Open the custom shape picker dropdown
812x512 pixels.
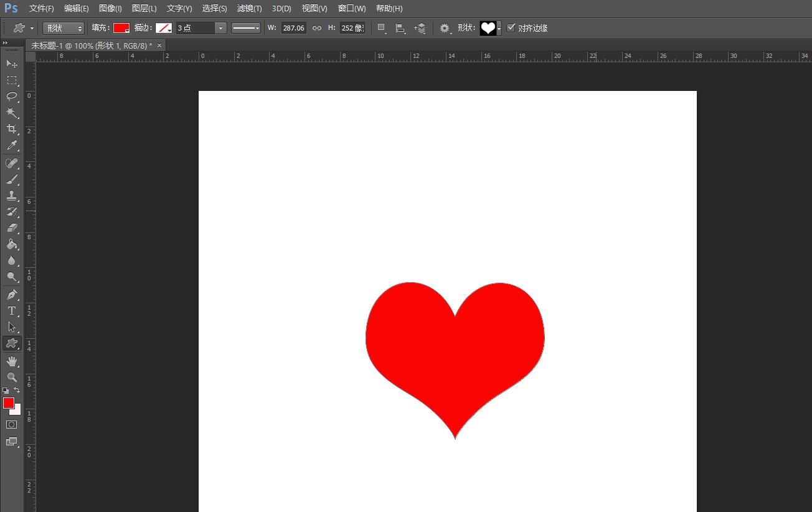(x=499, y=29)
